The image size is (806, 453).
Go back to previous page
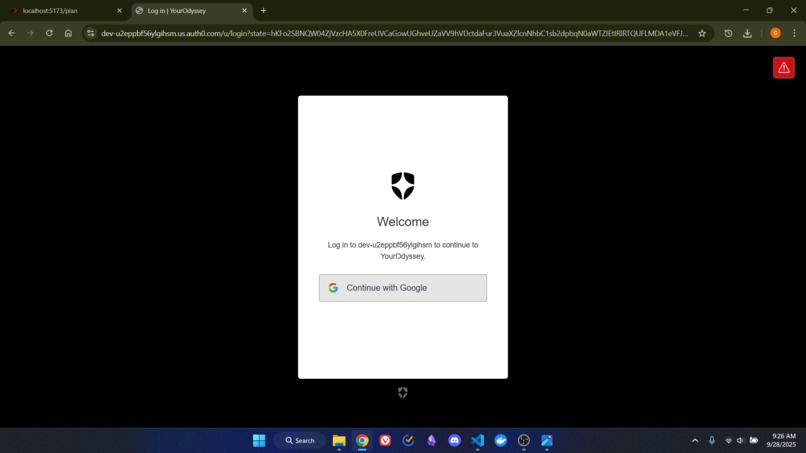point(11,33)
